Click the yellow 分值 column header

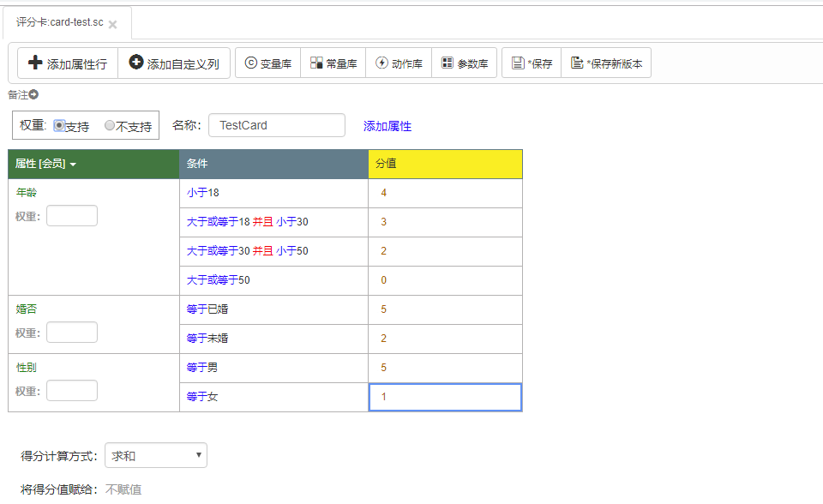445,164
